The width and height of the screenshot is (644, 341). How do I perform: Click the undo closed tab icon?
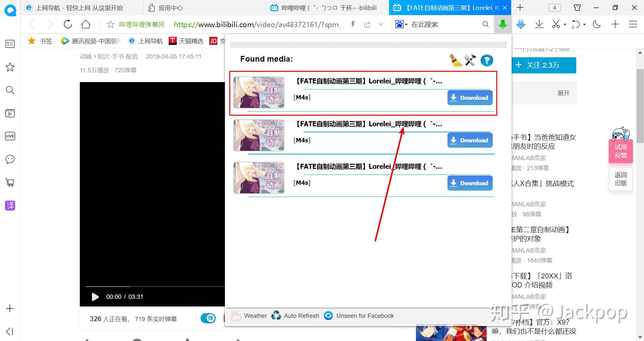tap(576, 24)
